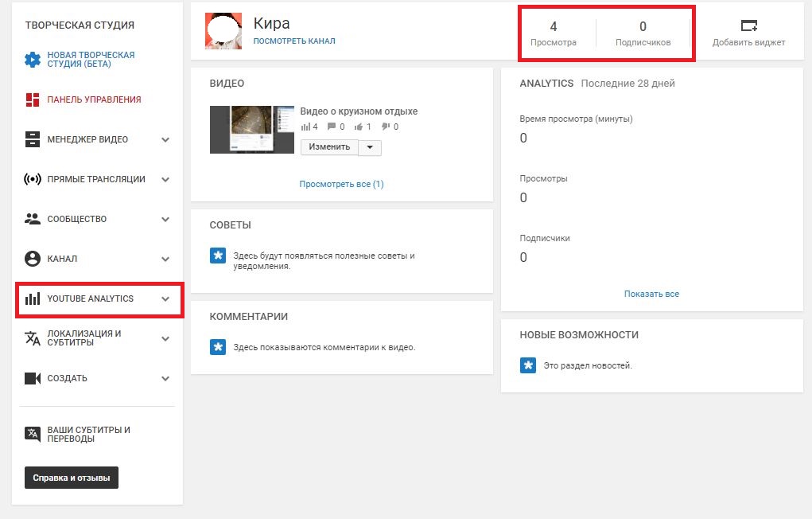Click the Добавить виджет icon
Screen dimensions: 812x519
tap(748, 25)
